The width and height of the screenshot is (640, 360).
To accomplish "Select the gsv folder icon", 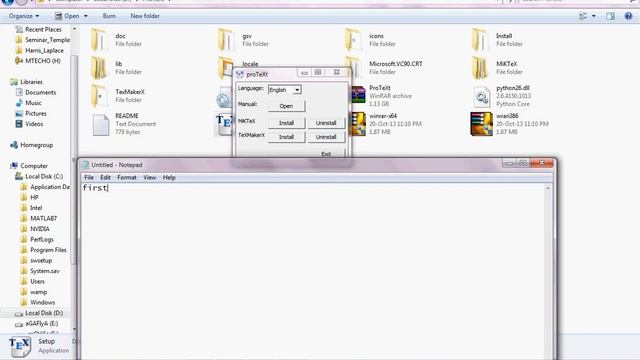I will (226, 40).
